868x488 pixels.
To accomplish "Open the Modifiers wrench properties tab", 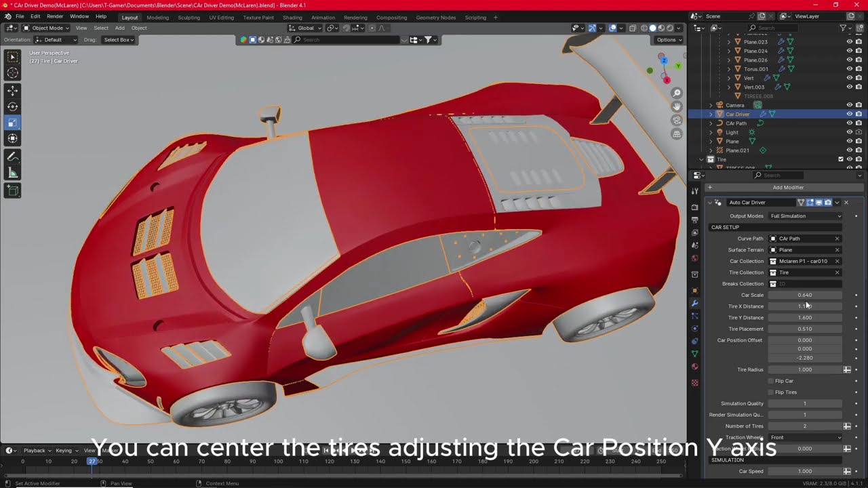I will tap(694, 304).
